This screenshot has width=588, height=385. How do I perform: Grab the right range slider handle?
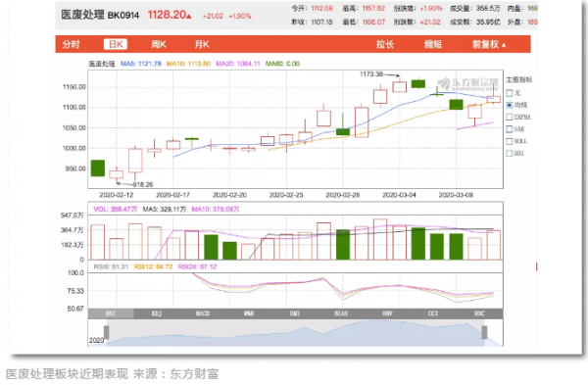(x=484, y=332)
